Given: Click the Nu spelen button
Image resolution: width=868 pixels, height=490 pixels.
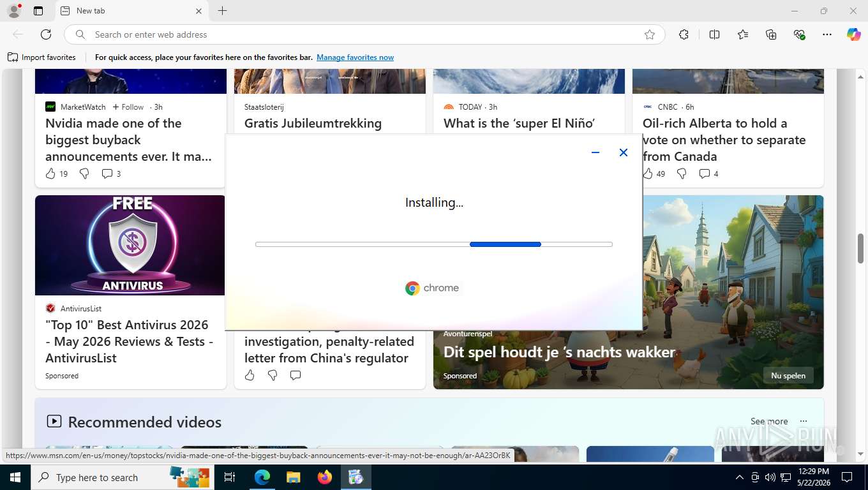Looking at the screenshot, I should click(x=788, y=375).
